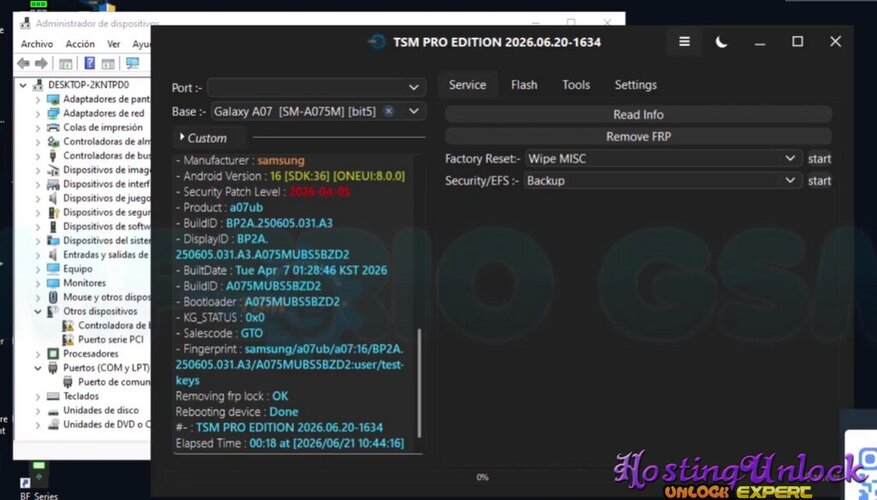This screenshot has height=500, width=877.
Task: Open the TSM hamburger menu icon
Action: [684, 42]
